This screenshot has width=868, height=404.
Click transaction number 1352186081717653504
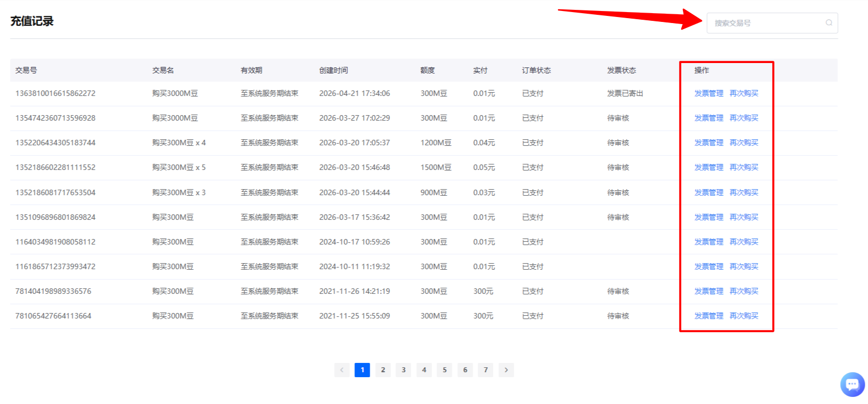pyautogui.click(x=55, y=192)
